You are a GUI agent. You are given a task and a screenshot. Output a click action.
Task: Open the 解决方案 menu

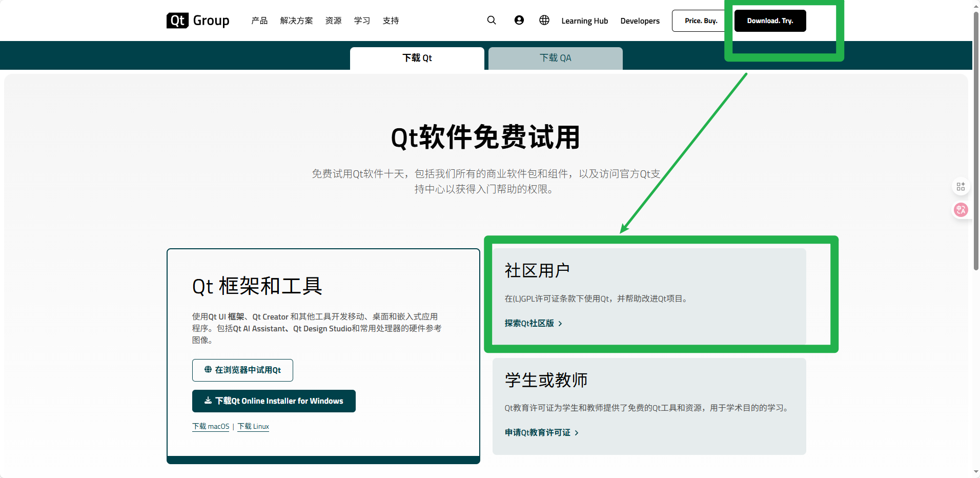point(296,21)
